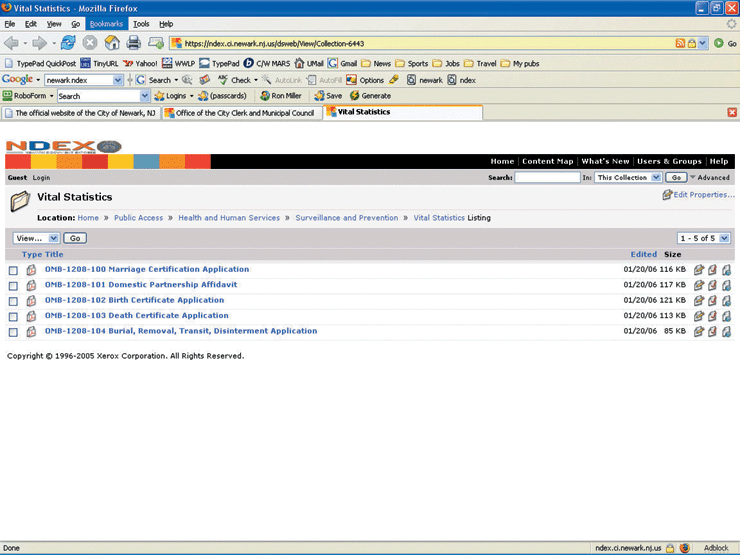Open the Bookmarks menu
This screenshot has height=555, width=740.
(x=105, y=23)
